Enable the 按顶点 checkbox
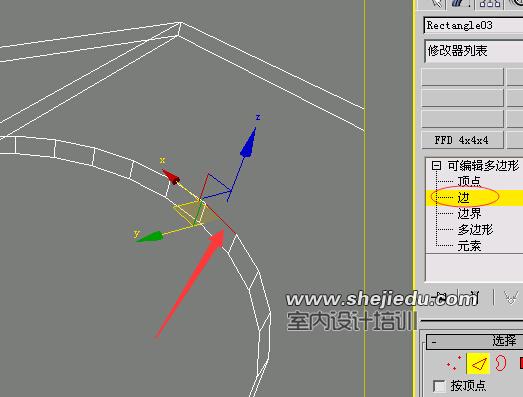Image resolution: width=523 pixels, height=397 pixels. (439, 386)
